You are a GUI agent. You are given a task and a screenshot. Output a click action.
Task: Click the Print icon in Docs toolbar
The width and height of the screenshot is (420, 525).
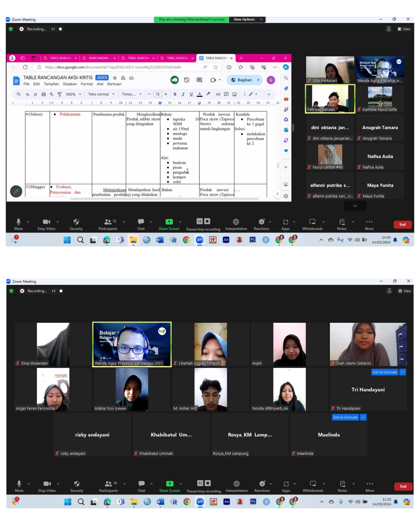tap(44, 94)
